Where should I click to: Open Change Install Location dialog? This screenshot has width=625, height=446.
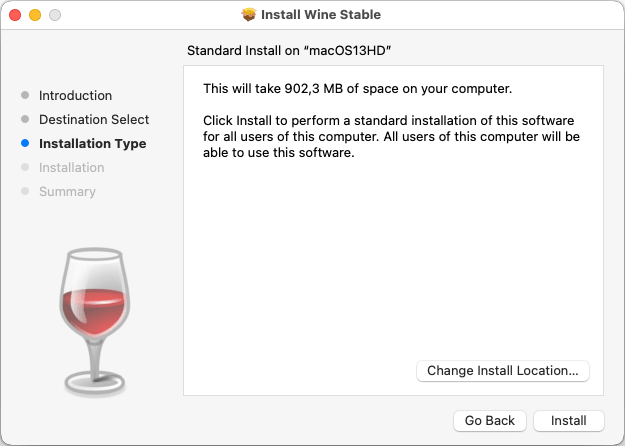click(x=503, y=371)
